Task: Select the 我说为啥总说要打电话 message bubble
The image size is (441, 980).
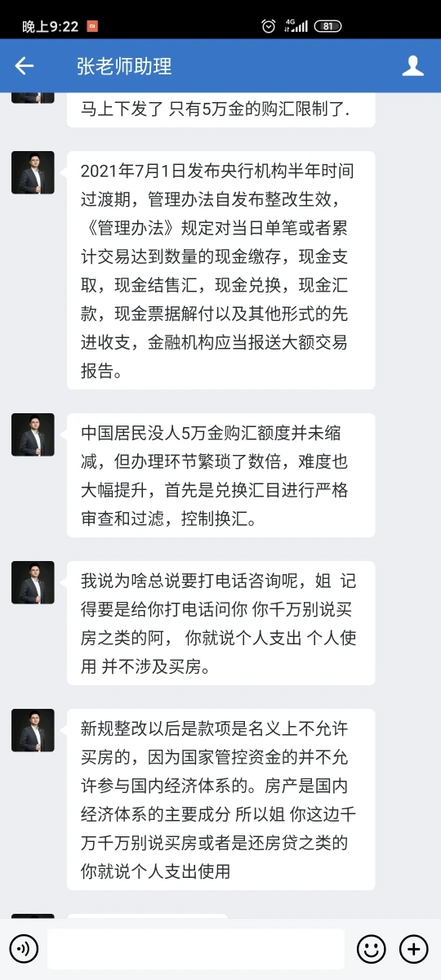Action: pos(221,623)
